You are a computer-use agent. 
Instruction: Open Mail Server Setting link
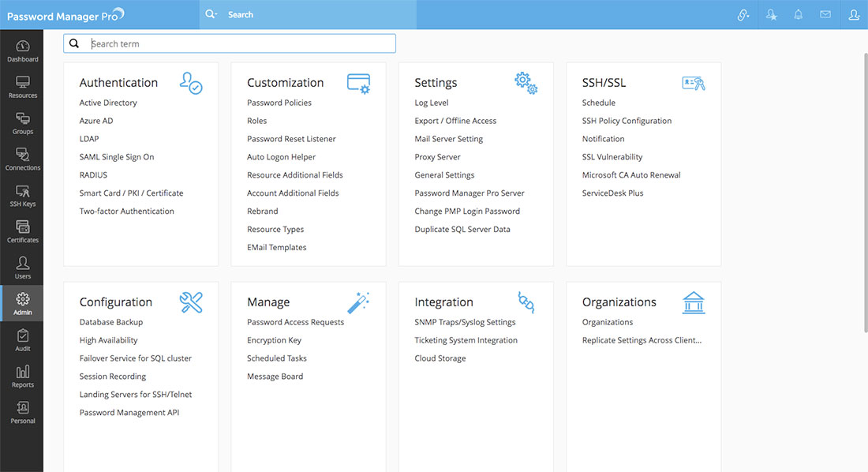(448, 139)
